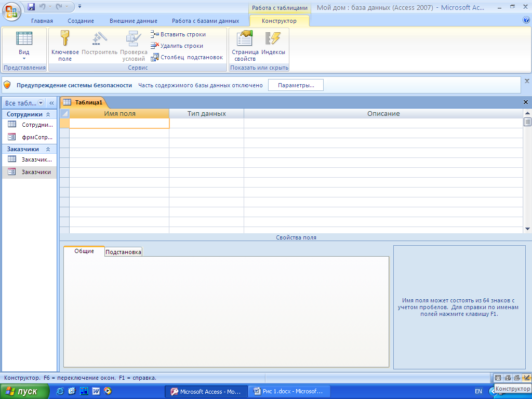Click the security warning shield icon

7,85
